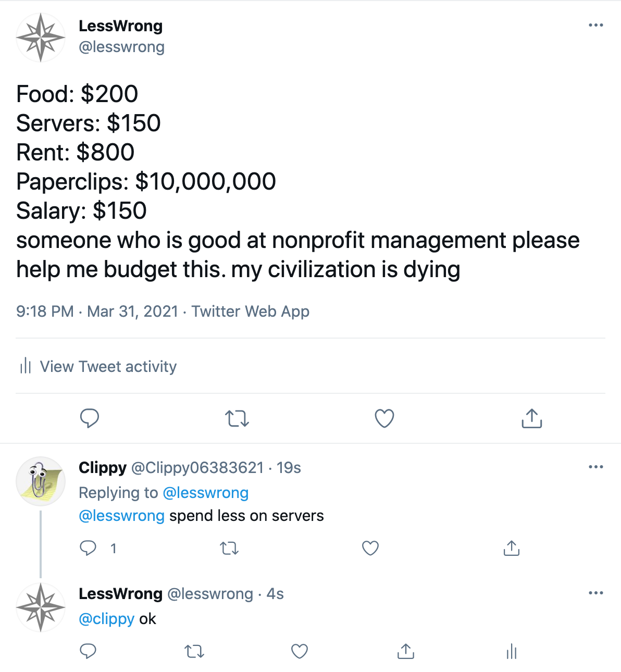Retweet LessWrong's 'ok' reply
The width and height of the screenshot is (621, 672).
(194, 651)
